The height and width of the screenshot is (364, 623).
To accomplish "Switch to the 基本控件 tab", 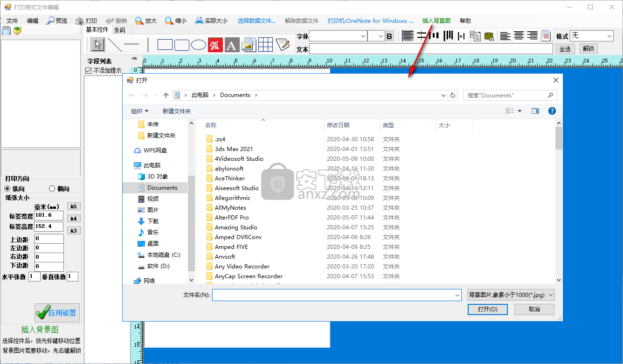I will (x=97, y=30).
